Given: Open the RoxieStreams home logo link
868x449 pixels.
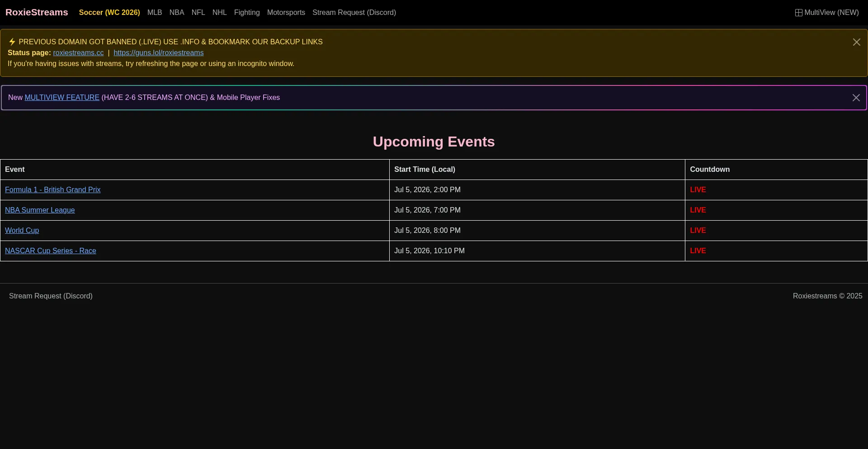Looking at the screenshot, I should click(37, 12).
